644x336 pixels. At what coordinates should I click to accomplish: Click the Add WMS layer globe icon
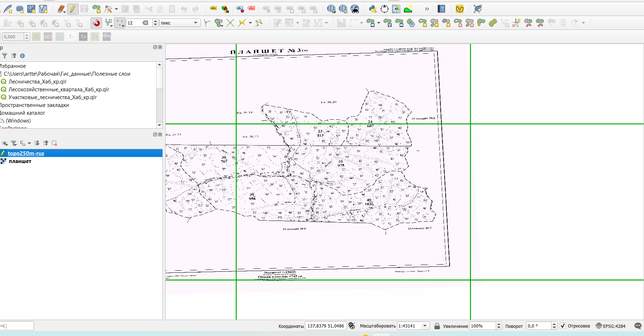tap(331, 9)
